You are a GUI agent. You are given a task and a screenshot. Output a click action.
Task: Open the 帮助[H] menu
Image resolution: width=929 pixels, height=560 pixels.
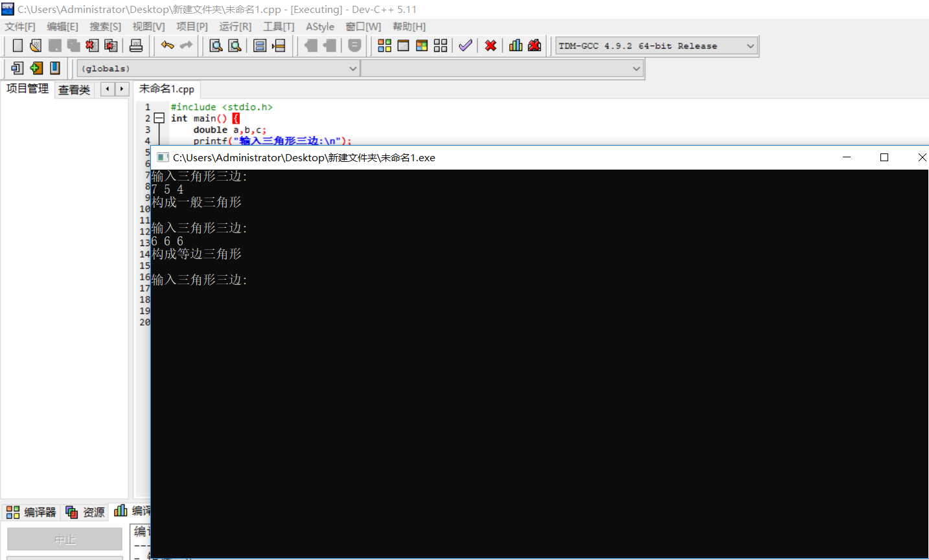tap(409, 27)
